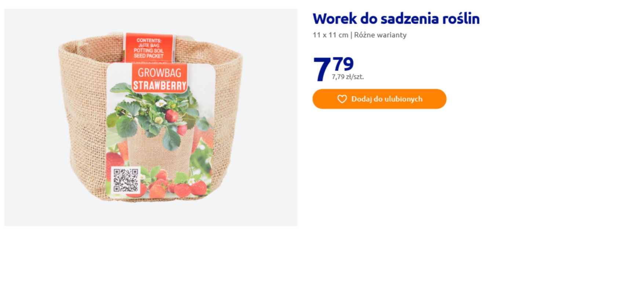Click the Różne warianty label
Viewport: 644px width, 286px height.
tap(380, 35)
